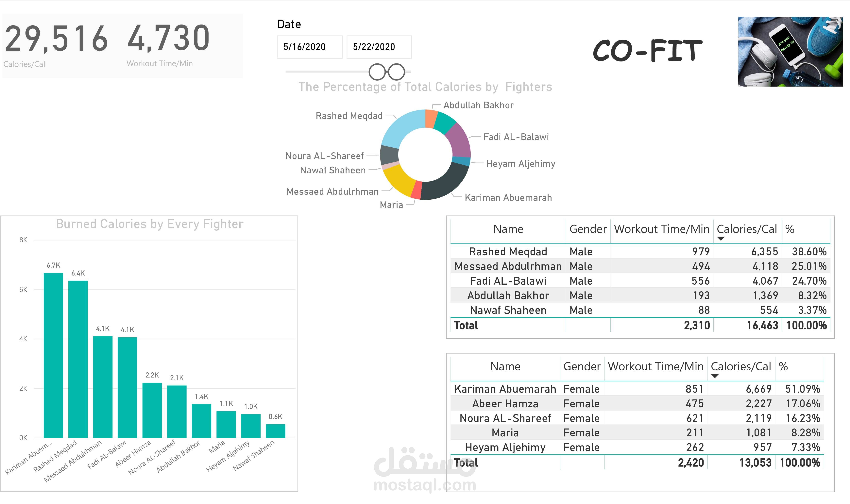Select Heyam Aljehimy blue donut slice
850x504 pixels.
pyautogui.click(x=462, y=161)
